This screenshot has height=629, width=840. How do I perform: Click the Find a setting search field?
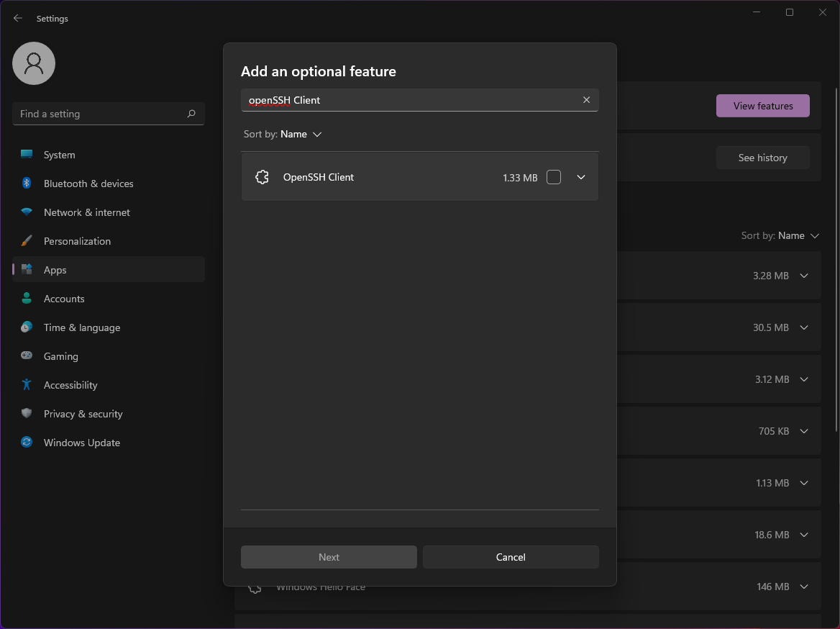108,114
